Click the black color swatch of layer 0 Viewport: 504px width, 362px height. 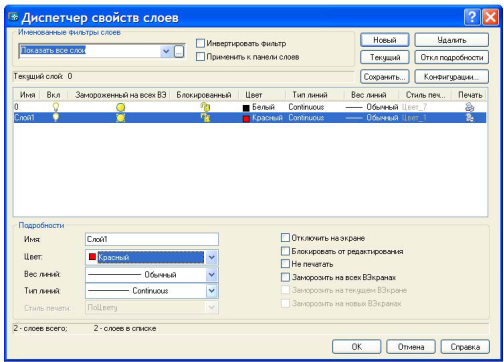[246, 108]
